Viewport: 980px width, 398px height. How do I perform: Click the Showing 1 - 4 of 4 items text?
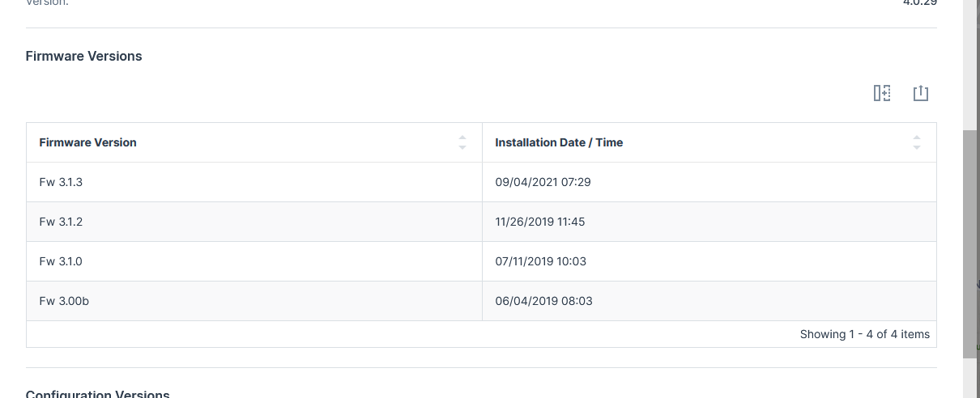click(x=864, y=334)
